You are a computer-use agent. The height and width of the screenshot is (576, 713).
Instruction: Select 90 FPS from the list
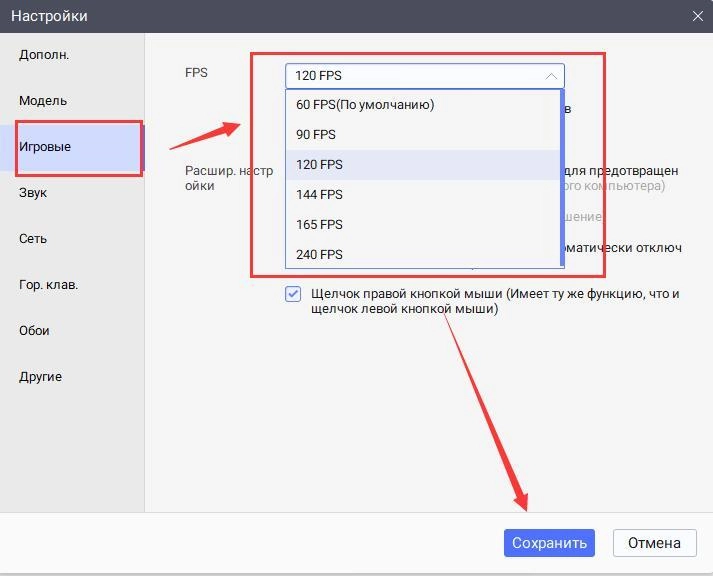pyautogui.click(x=316, y=135)
